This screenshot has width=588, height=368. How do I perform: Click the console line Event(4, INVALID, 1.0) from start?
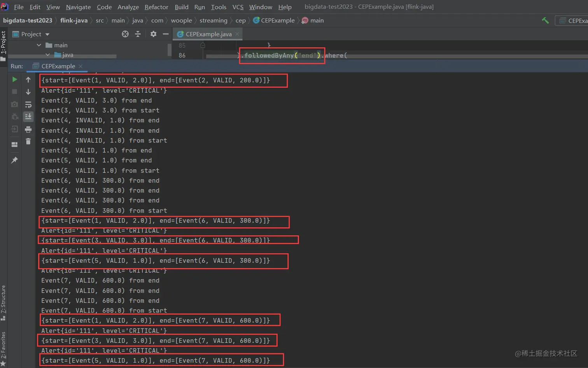[104, 140]
